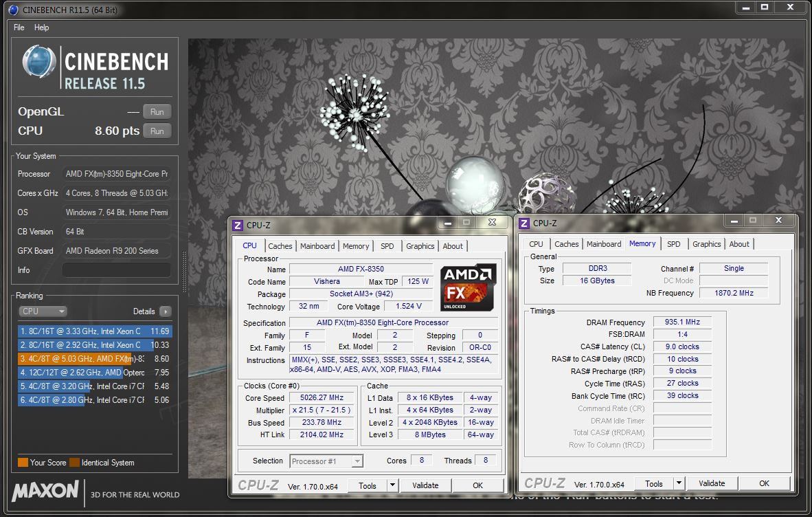
Task: Click OK in the left CPU-Z window
Action: pos(477,485)
